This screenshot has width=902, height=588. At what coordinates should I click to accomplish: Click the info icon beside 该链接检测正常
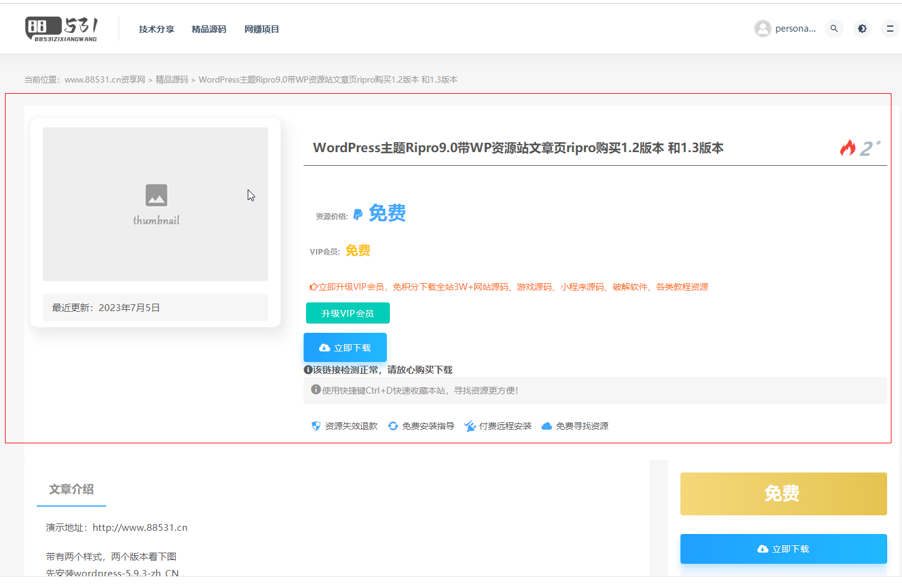pos(308,369)
